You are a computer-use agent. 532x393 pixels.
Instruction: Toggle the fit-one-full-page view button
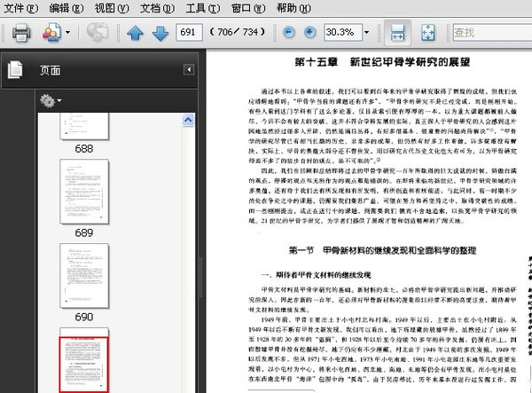[x=427, y=33]
